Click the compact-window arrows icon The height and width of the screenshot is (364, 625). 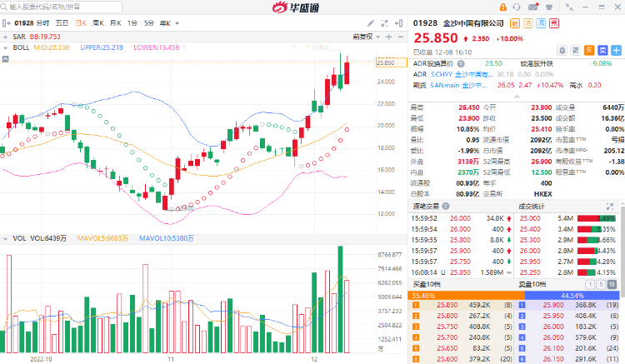[x=569, y=7]
